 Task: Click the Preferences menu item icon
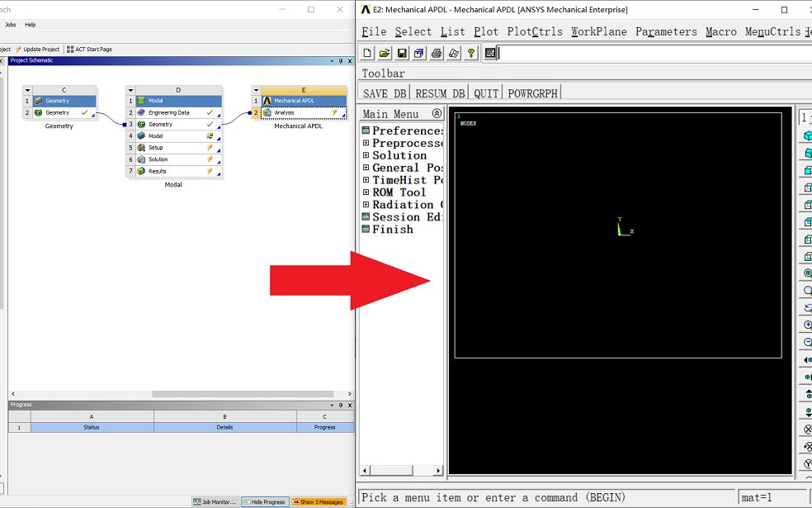[x=366, y=131]
